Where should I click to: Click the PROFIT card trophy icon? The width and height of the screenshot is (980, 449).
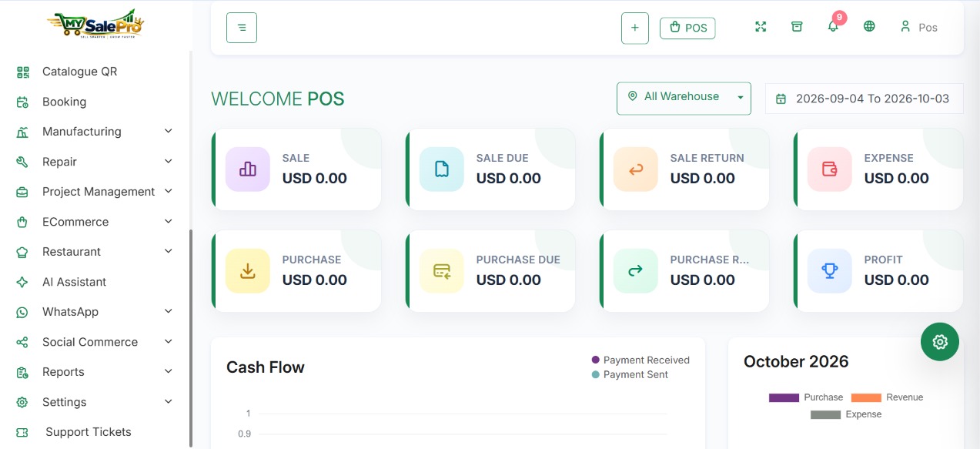pos(830,271)
